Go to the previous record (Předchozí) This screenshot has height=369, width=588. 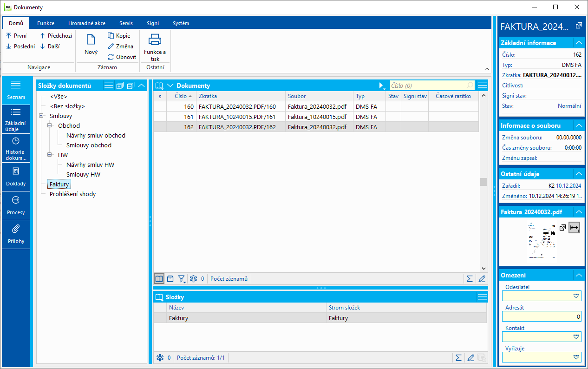pyautogui.click(x=56, y=36)
